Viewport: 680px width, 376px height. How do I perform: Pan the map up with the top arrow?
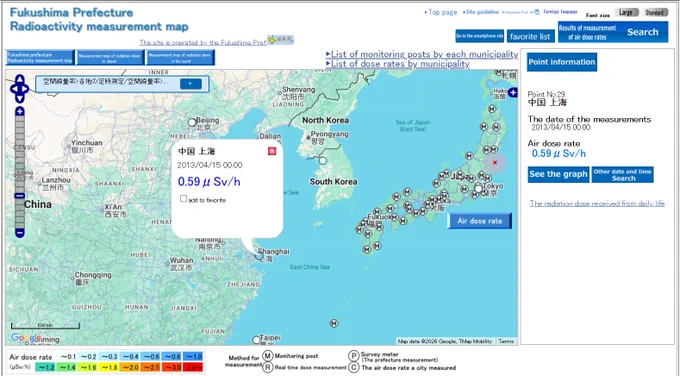pos(20,79)
